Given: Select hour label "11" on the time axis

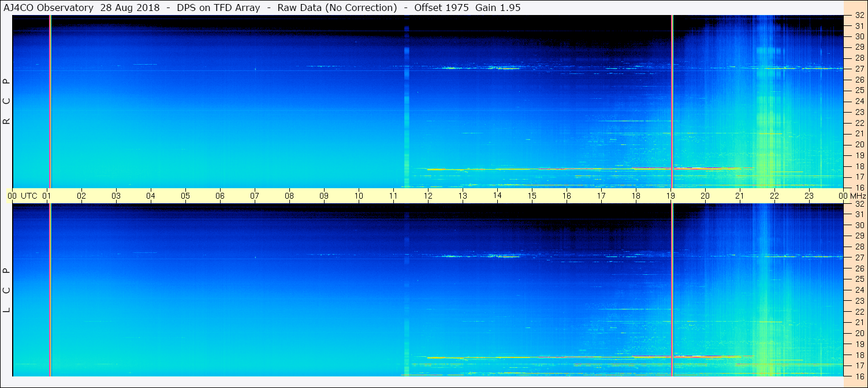Looking at the screenshot, I should (393, 196).
